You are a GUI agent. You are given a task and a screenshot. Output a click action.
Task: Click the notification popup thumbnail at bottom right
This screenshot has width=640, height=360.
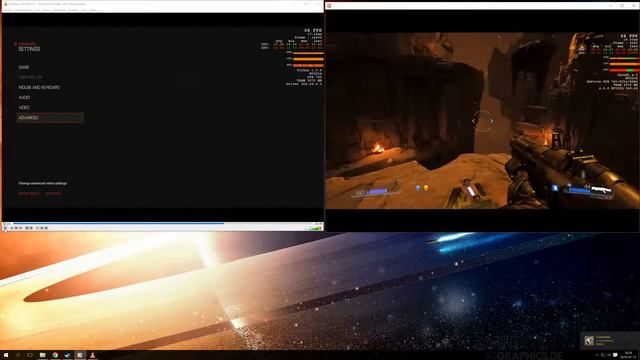[589, 340]
